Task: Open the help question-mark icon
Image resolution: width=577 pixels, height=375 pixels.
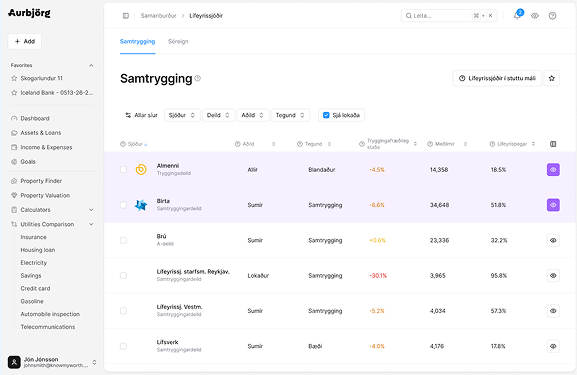Action: pos(552,16)
